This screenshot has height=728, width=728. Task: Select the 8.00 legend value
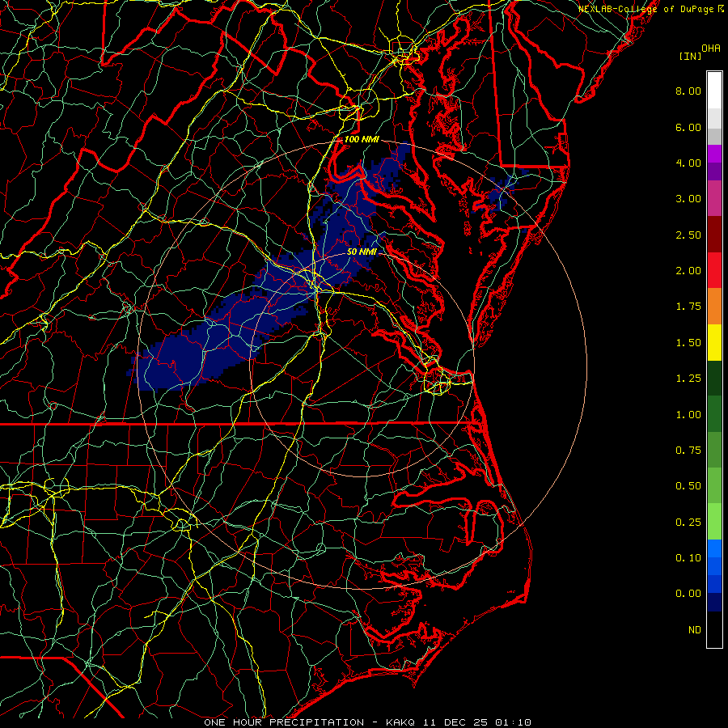click(688, 91)
